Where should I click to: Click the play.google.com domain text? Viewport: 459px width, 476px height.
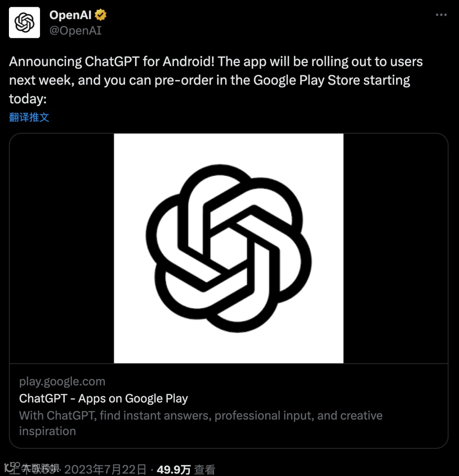pos(62,381)
